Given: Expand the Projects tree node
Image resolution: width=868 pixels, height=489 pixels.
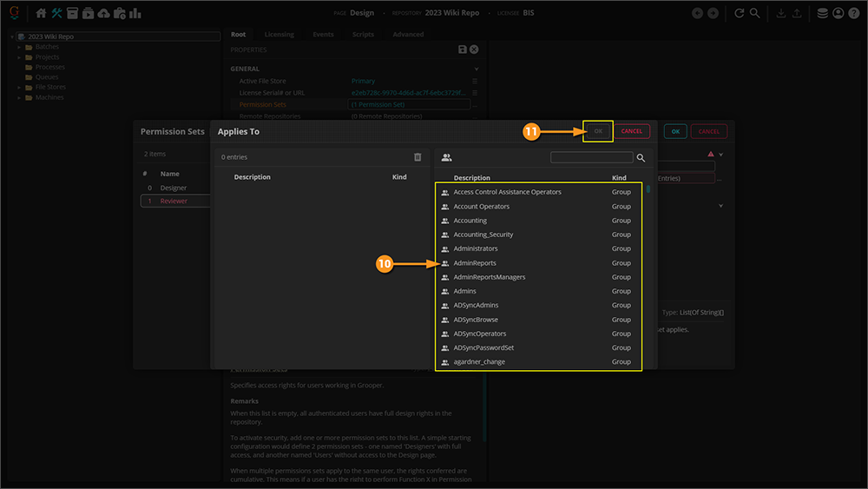Looking at the screenshot, I should point(19,57).
